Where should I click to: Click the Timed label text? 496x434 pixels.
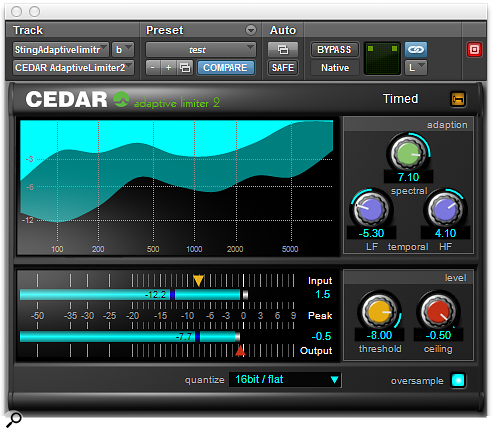pyautogui.click(x=400, y=99)
